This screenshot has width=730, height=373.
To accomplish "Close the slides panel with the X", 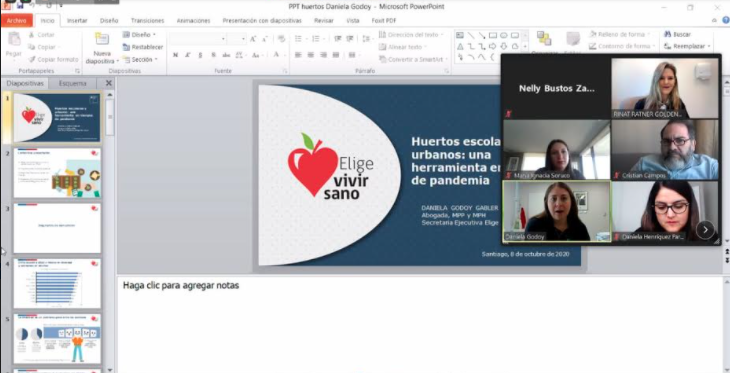I will click(x=108, y=83).
